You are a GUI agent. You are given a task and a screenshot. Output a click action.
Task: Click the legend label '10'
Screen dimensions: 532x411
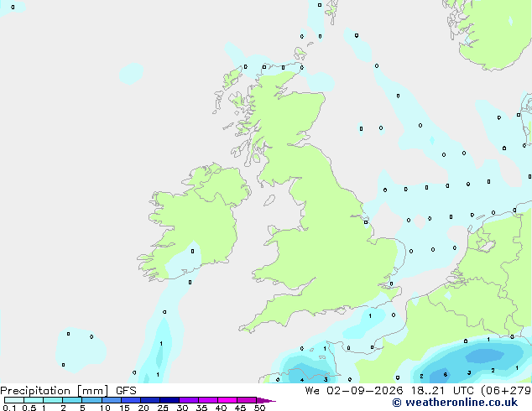pyautogui.click(x=105, y=408)
